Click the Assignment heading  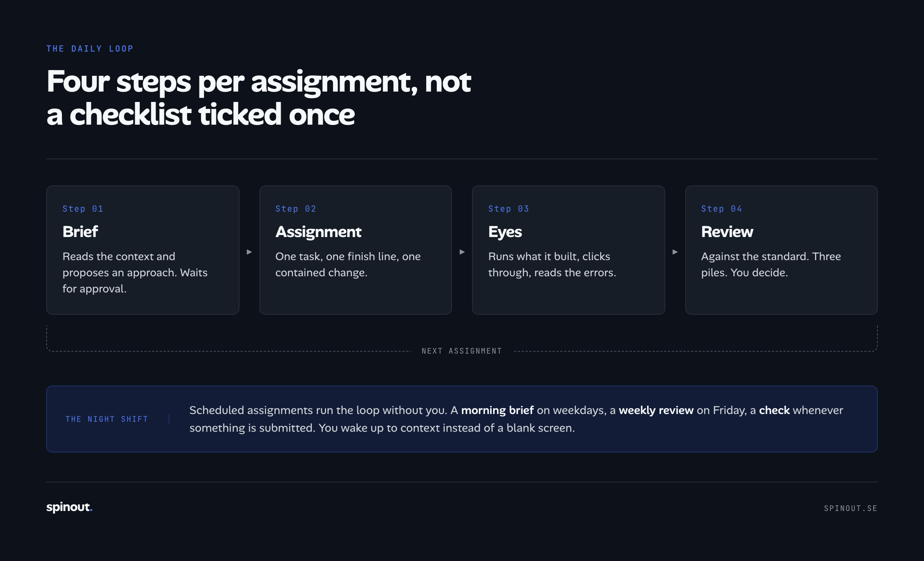[x=318, y=232]
